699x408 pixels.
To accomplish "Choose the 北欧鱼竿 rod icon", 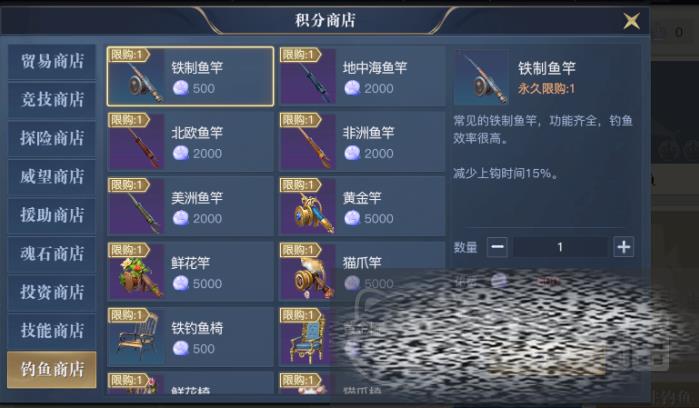I will click(x=136, y=141).
